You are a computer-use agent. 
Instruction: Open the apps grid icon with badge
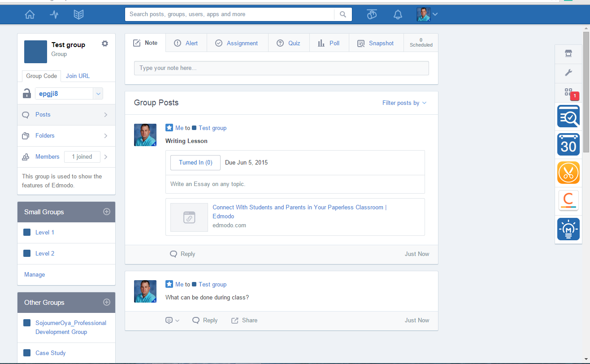tap(568, 93)
